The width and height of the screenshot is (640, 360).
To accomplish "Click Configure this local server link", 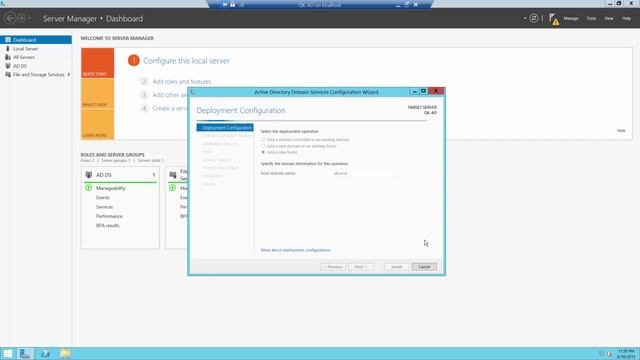I will click(x=187, y=61).
